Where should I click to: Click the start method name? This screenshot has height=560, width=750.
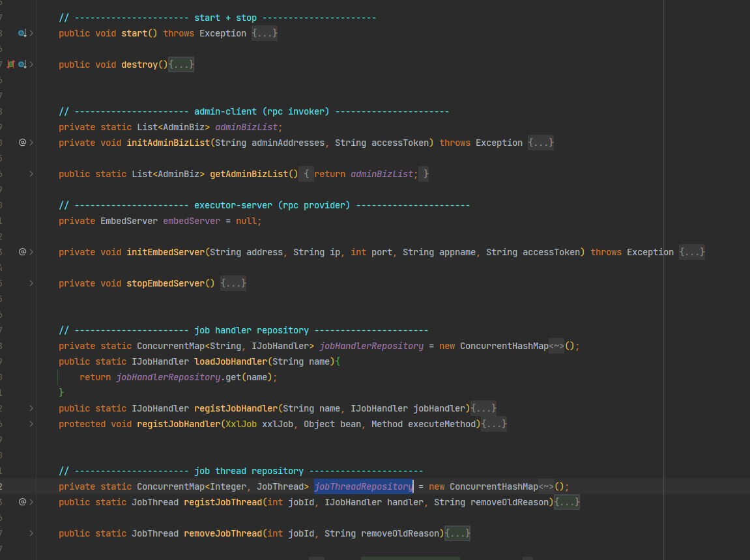[x=134, y=33]
